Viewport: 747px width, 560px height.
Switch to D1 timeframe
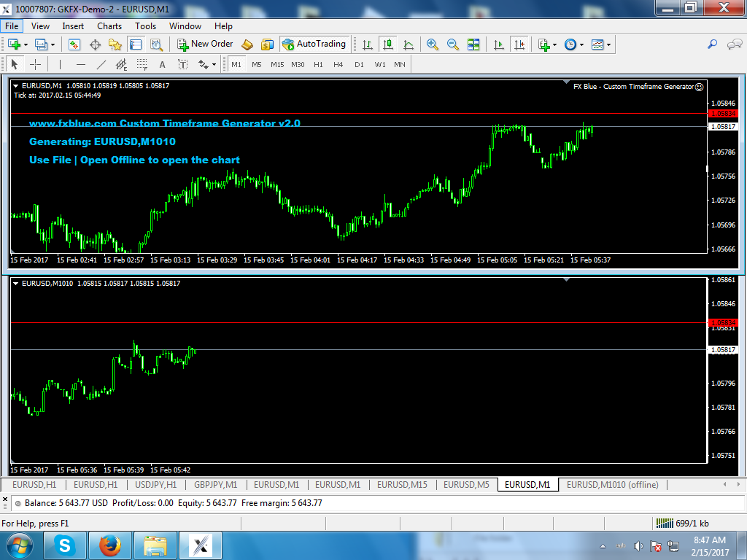(x=359, y=64)
